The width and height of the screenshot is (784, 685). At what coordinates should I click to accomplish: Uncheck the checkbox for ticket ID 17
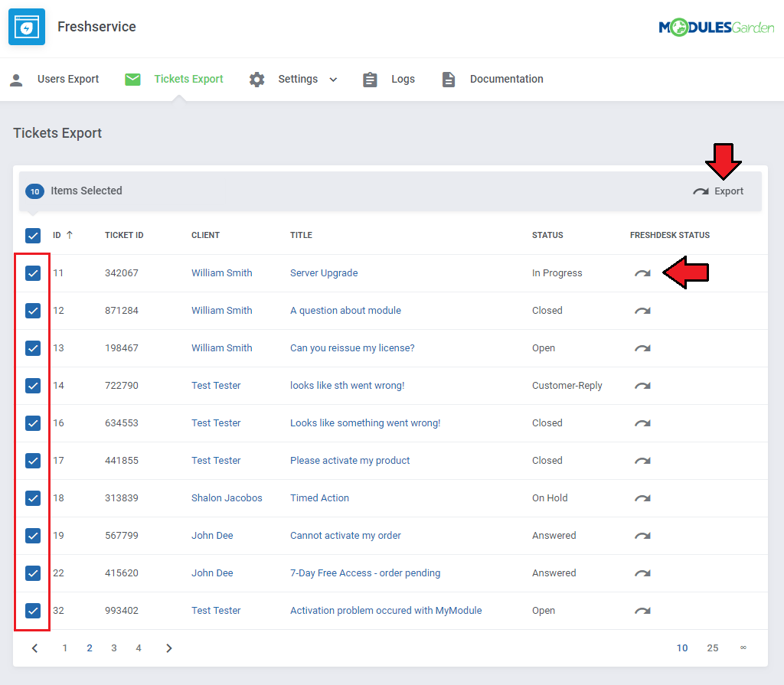pos(33,461)
